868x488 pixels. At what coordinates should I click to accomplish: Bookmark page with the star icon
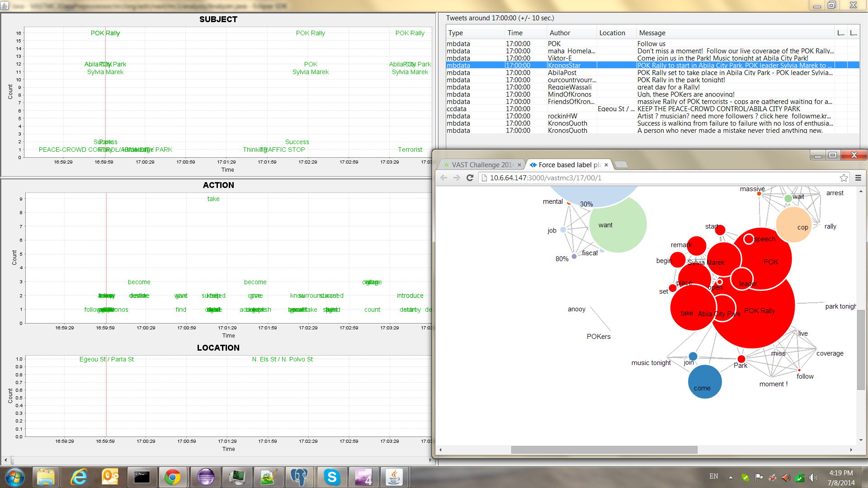click(x=844, y=178)
